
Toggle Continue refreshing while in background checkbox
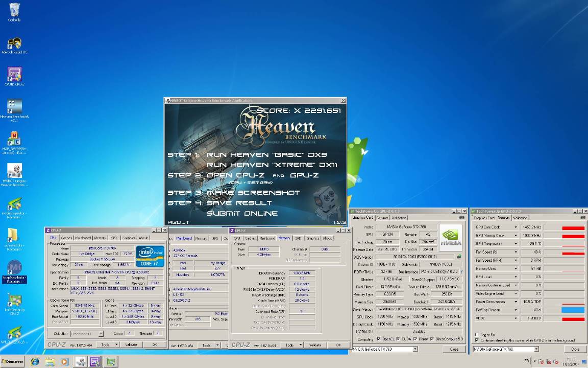pos(477,340)
